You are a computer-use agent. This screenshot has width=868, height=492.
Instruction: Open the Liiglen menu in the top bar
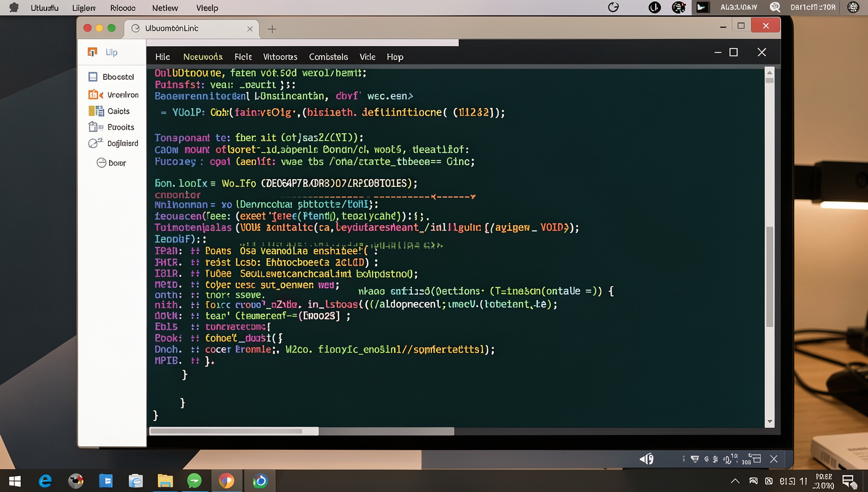(84, 8)
